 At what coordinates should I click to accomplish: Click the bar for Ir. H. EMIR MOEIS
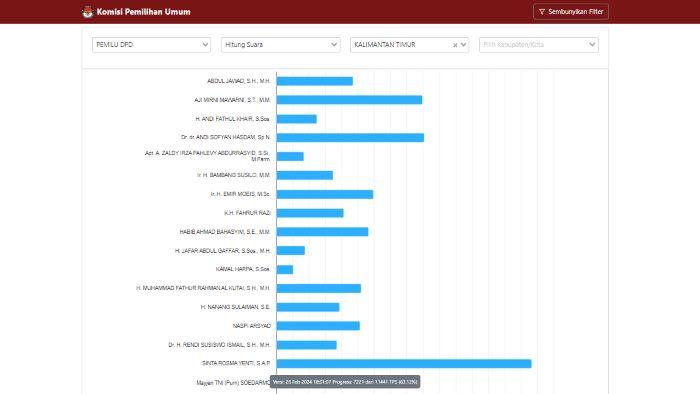pos(325,194)
